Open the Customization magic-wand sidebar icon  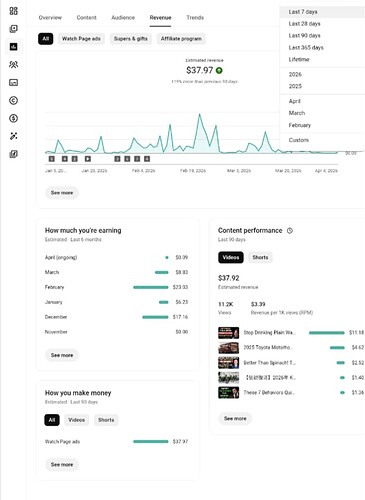click(13, 136)
